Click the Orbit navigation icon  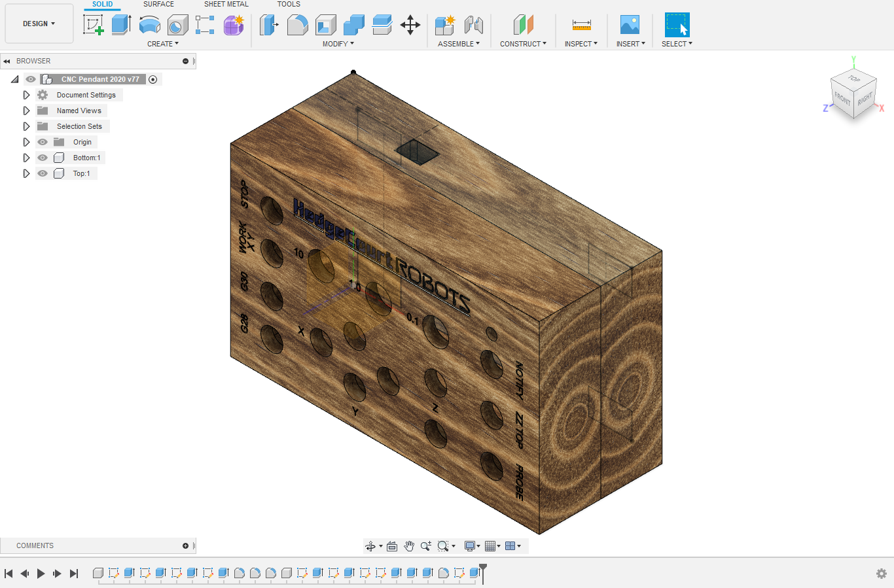click(370, 546)
